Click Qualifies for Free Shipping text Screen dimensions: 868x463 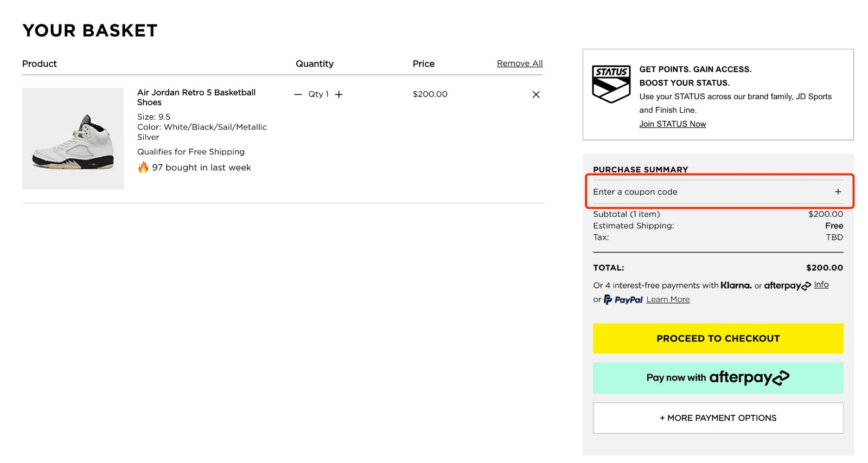[x=191, y=152]
